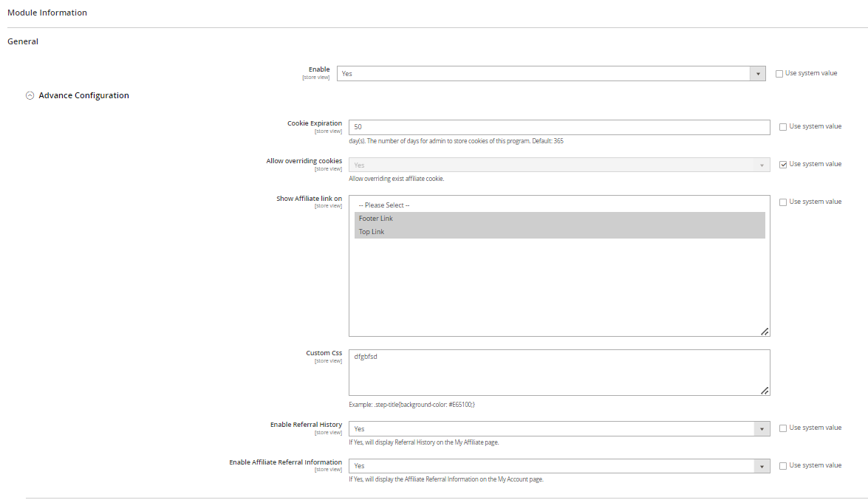This screenshot has width=868, height=500.
Task: Click Enable Affiliate Referral Information dropdown arrow
Action: click(762, 466)
